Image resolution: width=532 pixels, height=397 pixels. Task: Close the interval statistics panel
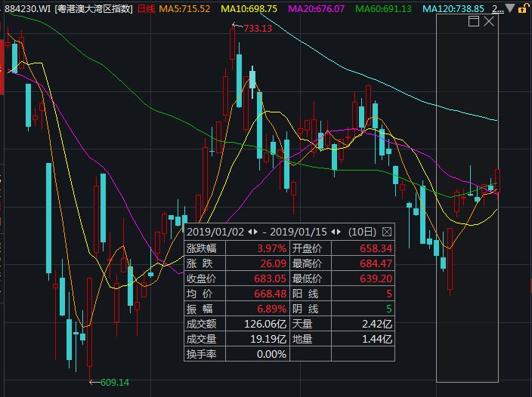click(x=387, y=231)
